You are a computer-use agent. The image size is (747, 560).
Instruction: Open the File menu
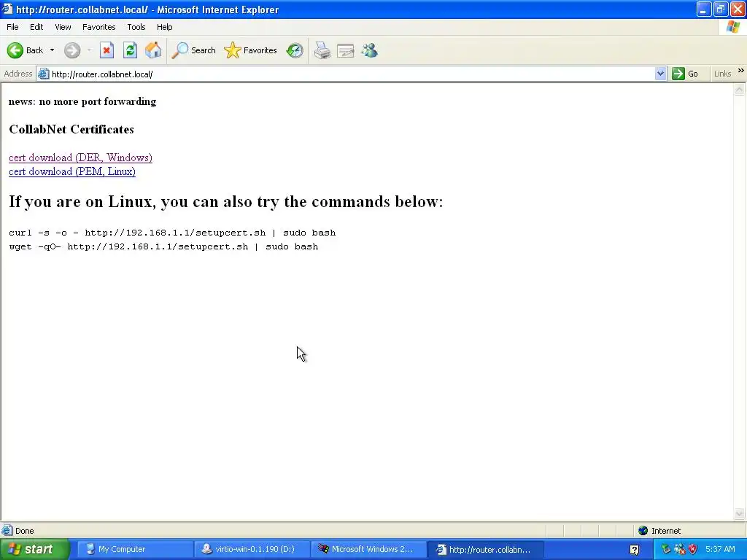click(12, 27)
